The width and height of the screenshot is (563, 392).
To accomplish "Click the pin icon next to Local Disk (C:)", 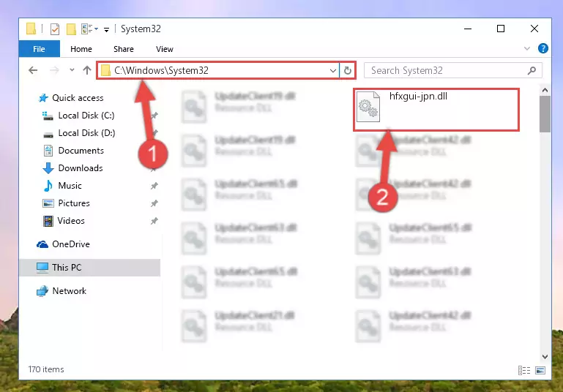I will 154,116.
